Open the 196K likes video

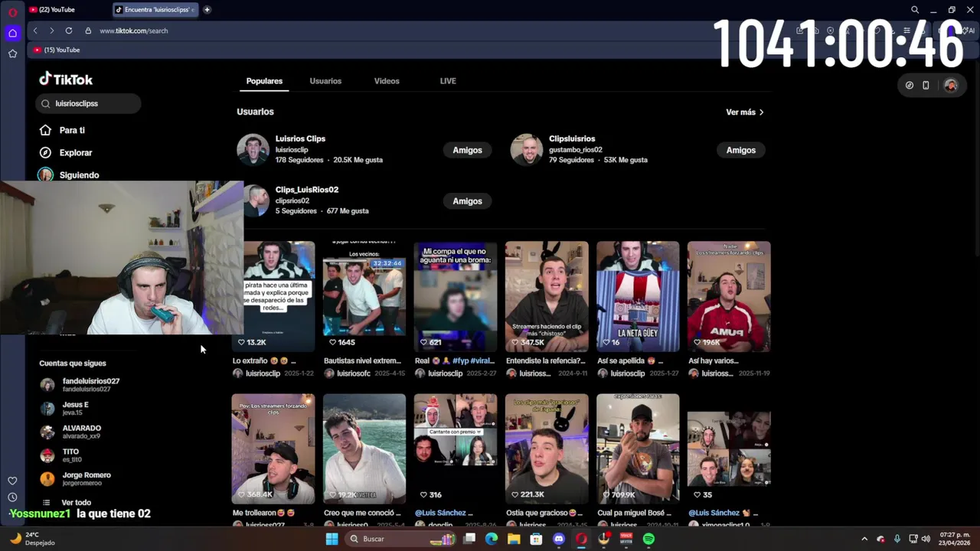pos(729,296)
